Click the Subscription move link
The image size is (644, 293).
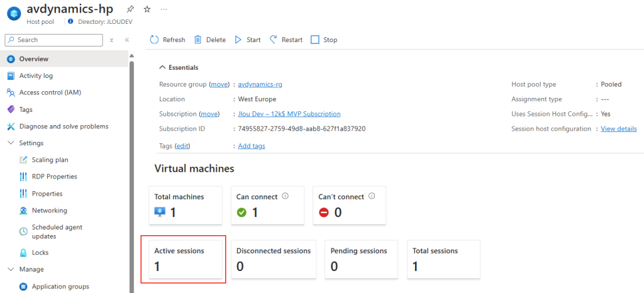point(209,114)
